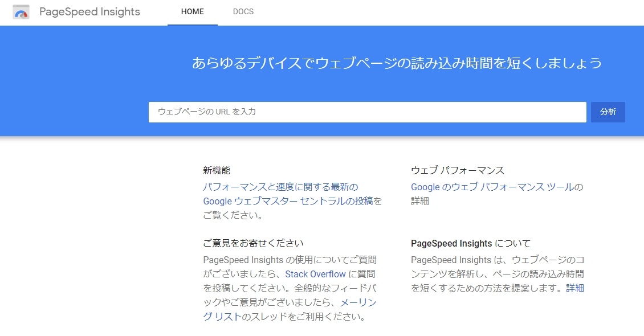The width and height of the screenshot is (644, 336).
Task: Open the Google ウェブマスター セントラルの投稿 link
Action: pyautogui.click(x=288, y=201)
